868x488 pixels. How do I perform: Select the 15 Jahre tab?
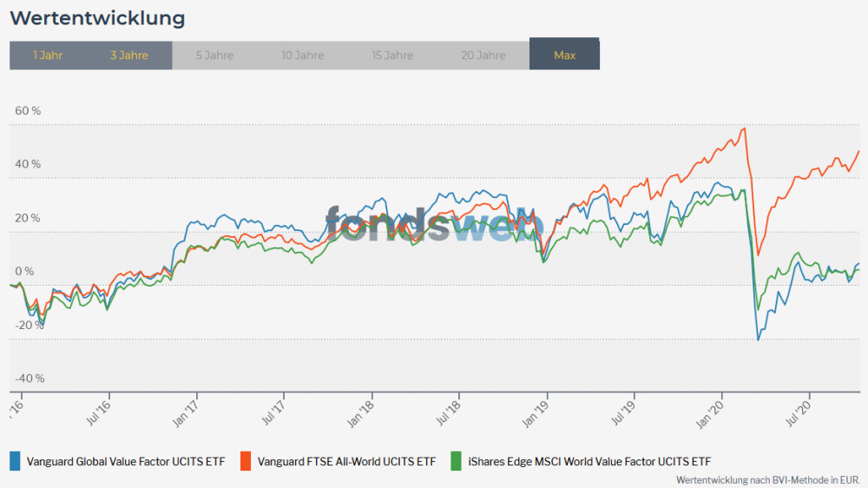point(392,55)
